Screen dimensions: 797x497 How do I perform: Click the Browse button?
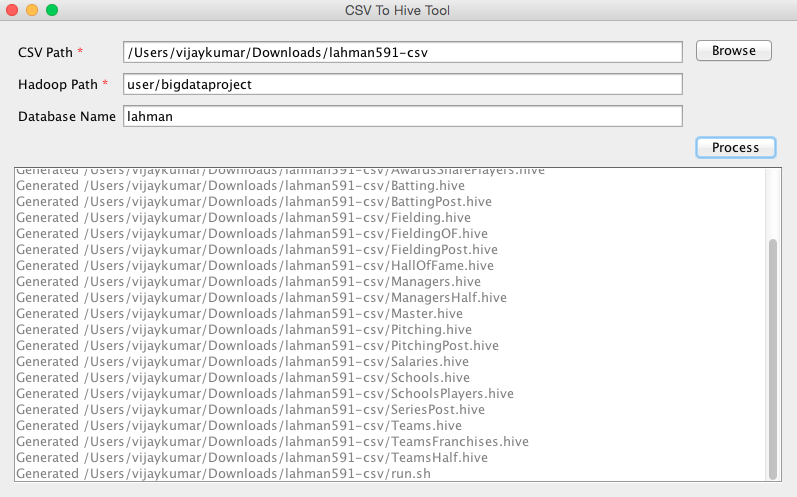(x=734, y=51)
